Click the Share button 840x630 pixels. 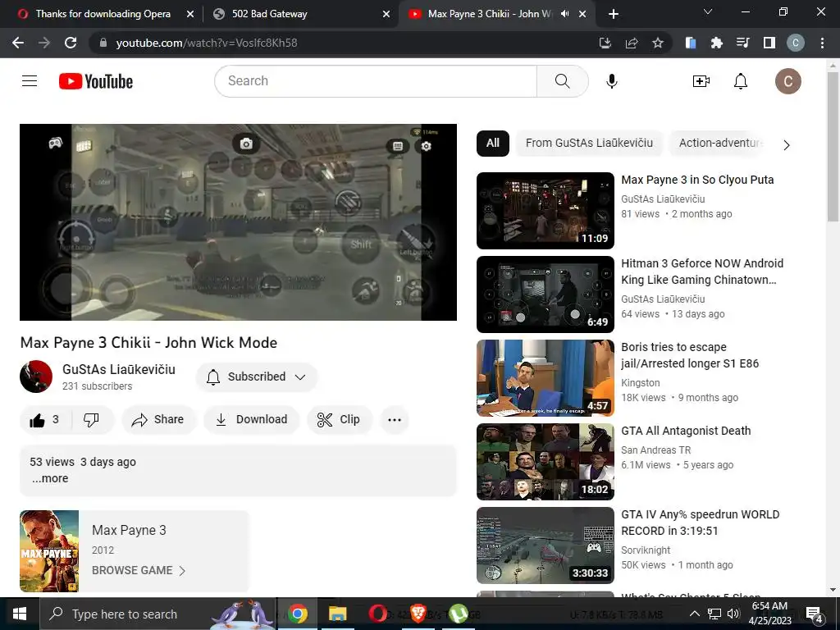[x=158, y=419]
